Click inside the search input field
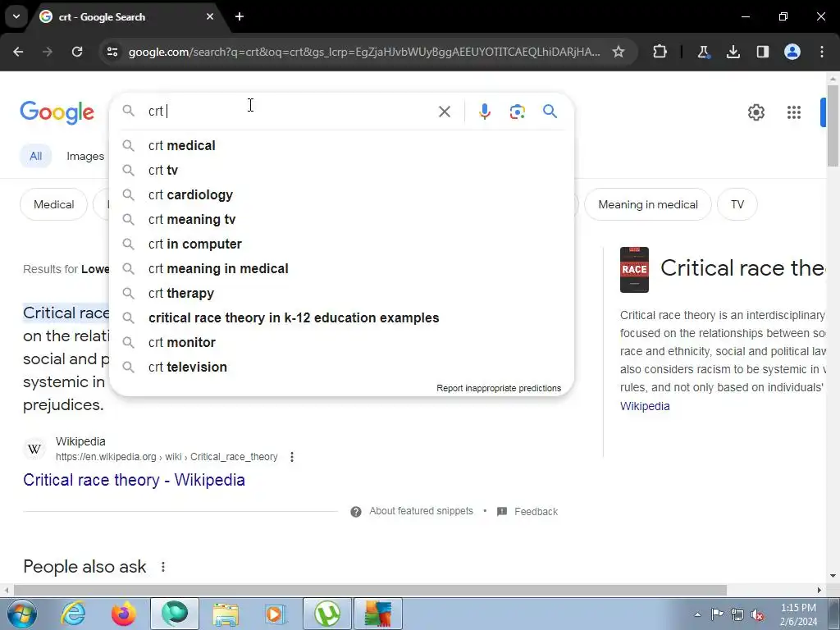Screen dimensions: 840x630 290,111
